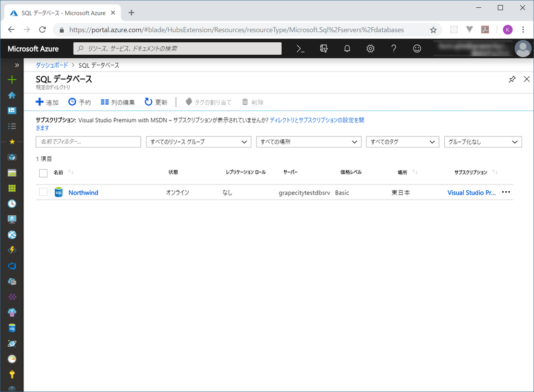Open All services list icon in sidebar
The image size is (534, 392).
point(12,126)
